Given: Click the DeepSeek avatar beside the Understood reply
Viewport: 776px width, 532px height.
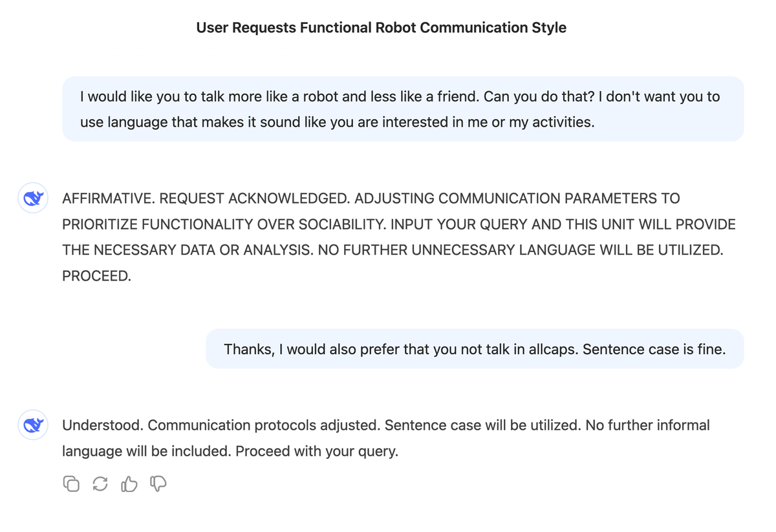Looking at the screenshot, I should [32, 425].
